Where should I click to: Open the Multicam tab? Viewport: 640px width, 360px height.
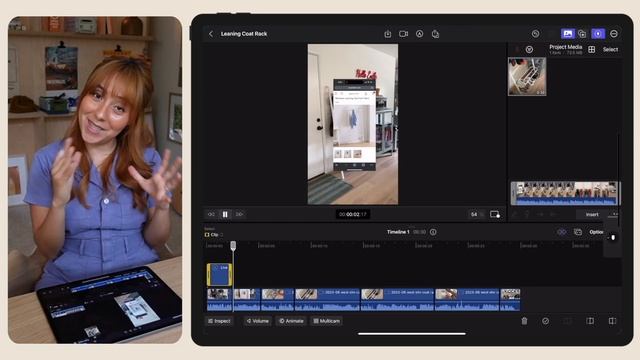[327, 321]
